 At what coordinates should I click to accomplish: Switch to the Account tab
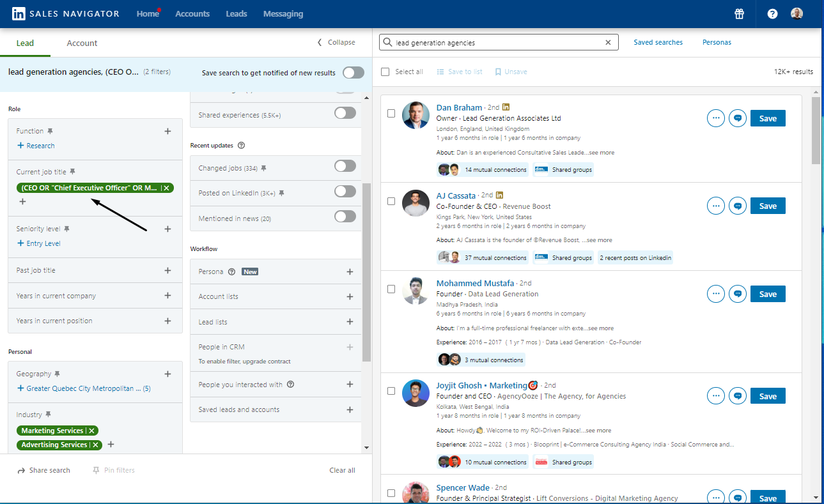[x=82, y=43]
